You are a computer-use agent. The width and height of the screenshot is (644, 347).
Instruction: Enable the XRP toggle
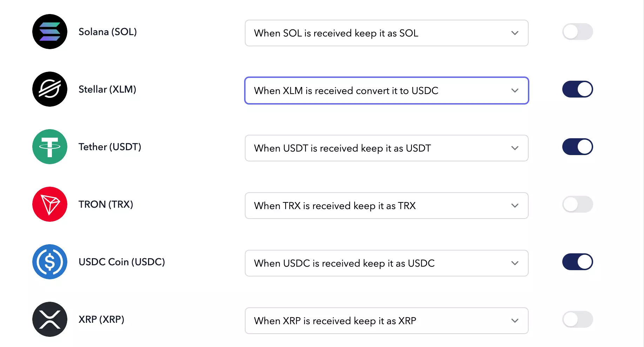[577, 319]
